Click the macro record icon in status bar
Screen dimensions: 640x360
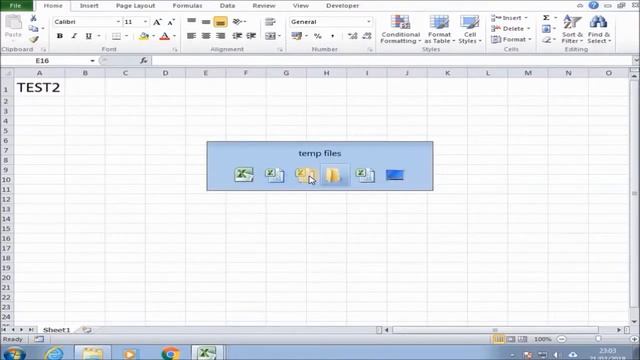pos(39,339)
